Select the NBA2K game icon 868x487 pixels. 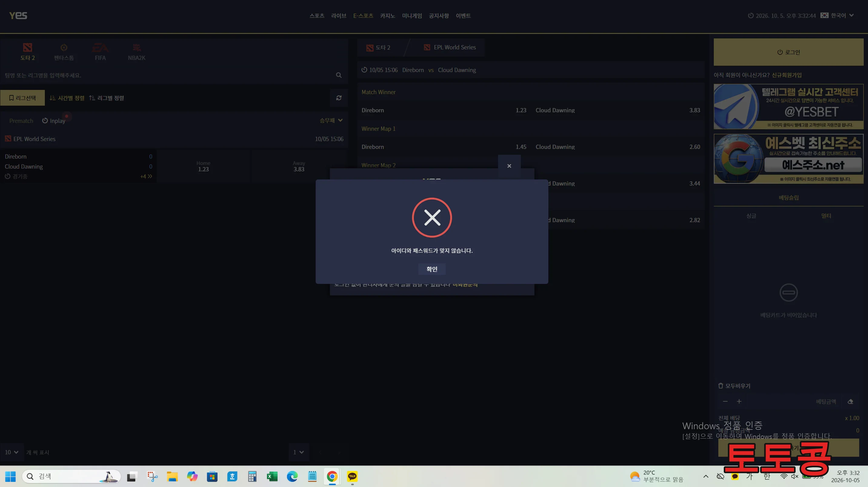pos(136,52)
